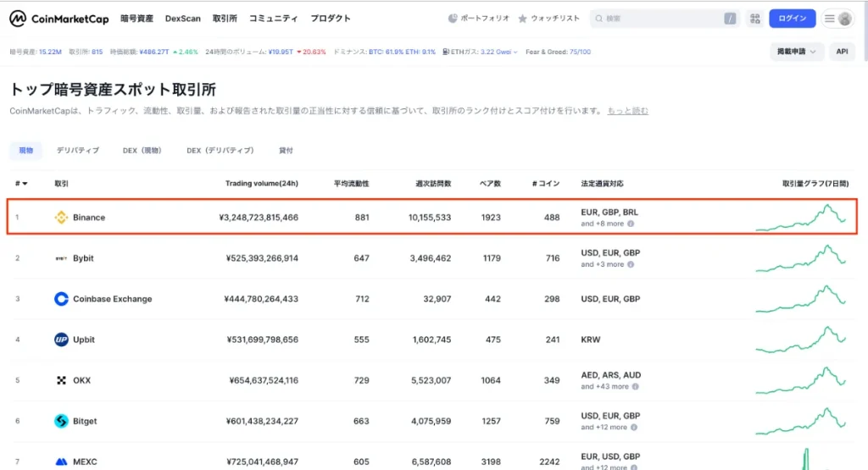Open the ポートフォリオ link
Image resolution: width=868 pixels, height=470 pixels.
[484, 19]
